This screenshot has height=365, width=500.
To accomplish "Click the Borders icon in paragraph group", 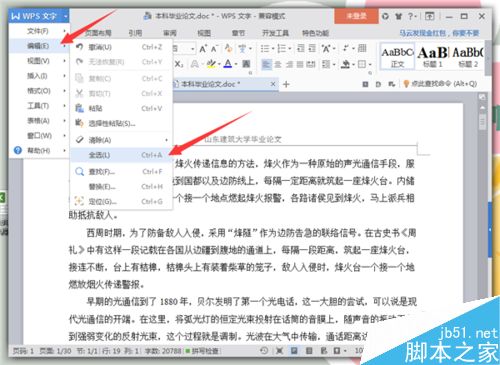I will [362, 64].
